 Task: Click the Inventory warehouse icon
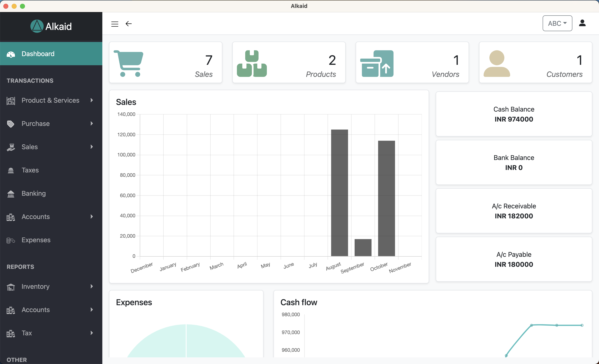coord(11,287)
